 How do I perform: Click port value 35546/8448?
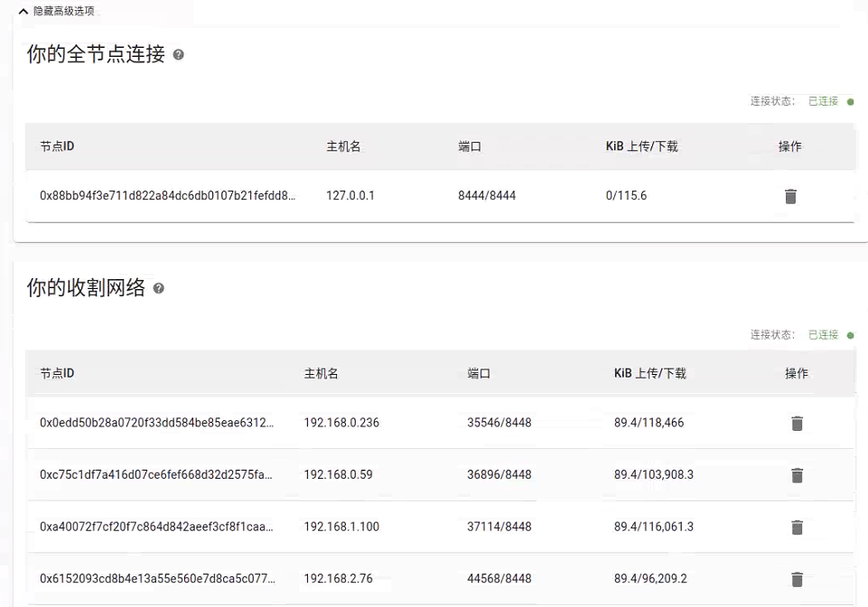(499, 423)
